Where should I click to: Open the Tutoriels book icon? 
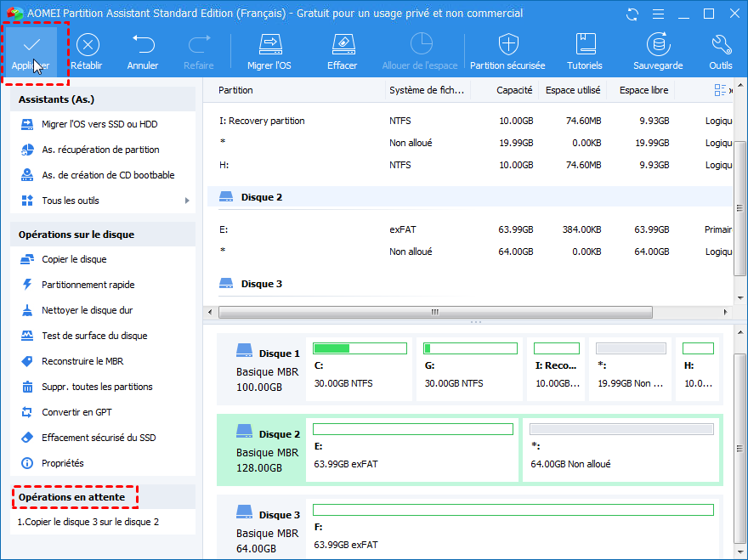point(585,45)
